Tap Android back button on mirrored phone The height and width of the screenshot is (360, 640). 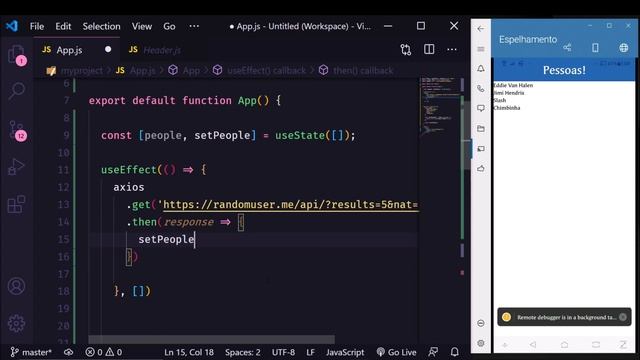[533, 344]
